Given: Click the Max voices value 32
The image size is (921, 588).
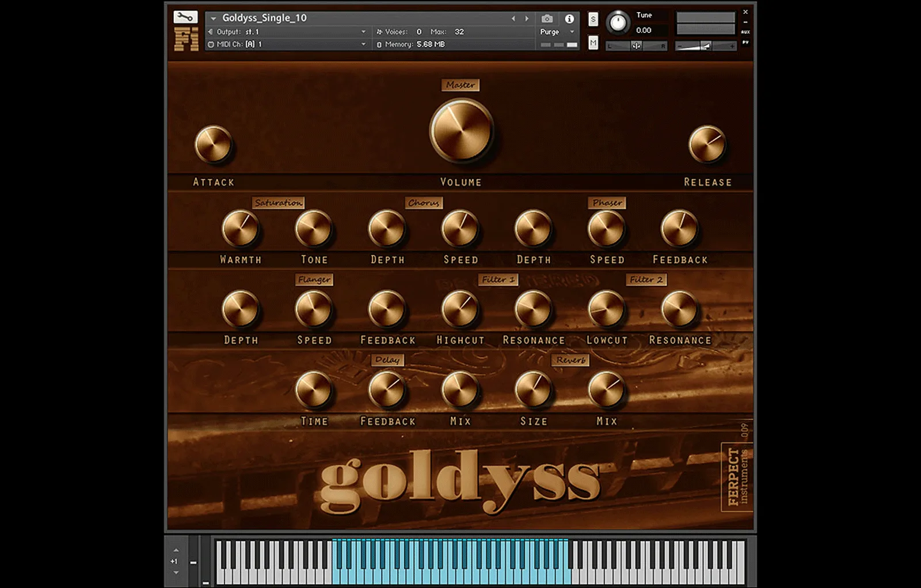Looking at the screenshot, I should (x=459, y=32).
